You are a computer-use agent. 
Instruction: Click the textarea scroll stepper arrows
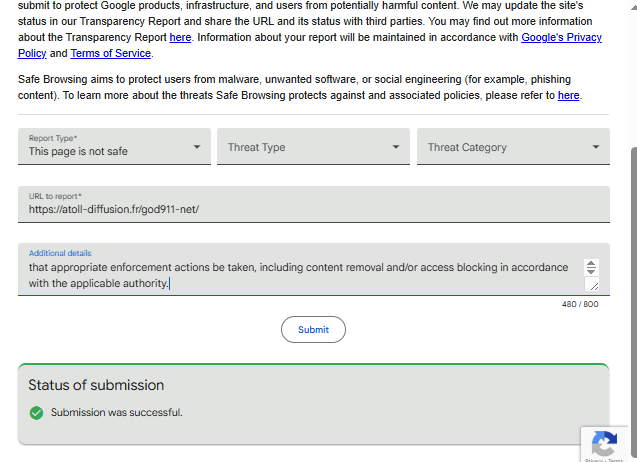591,267
